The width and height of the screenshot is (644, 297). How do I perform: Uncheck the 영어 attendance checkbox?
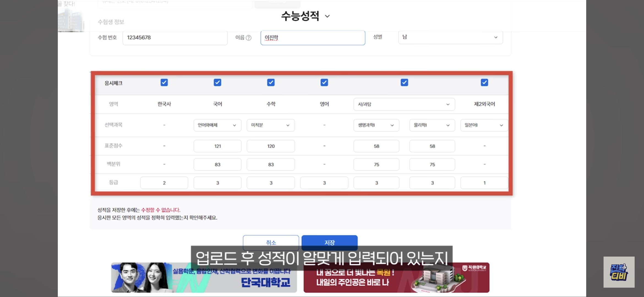[x=324, y=82]
